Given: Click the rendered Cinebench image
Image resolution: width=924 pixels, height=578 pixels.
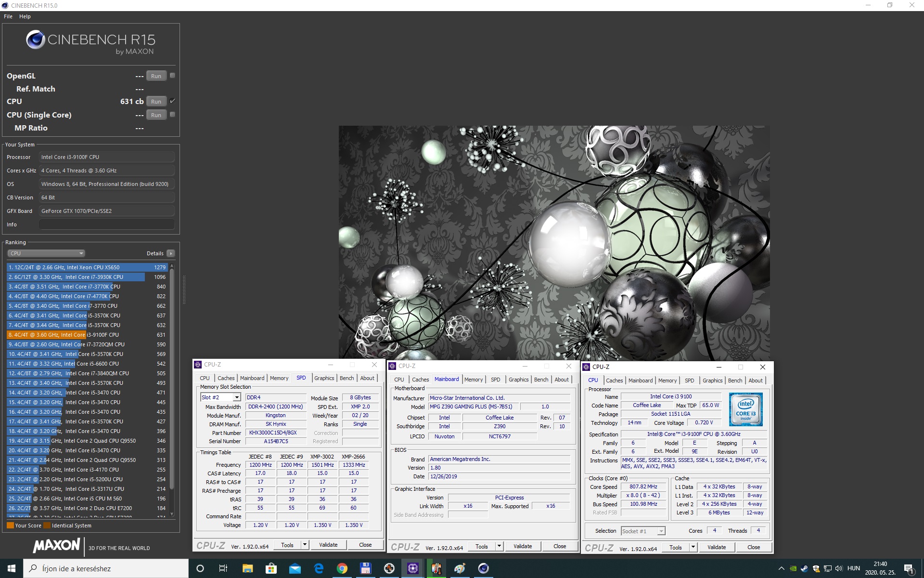Looking at the screenshot, I should pyautogui.click(x=554, y=243).
